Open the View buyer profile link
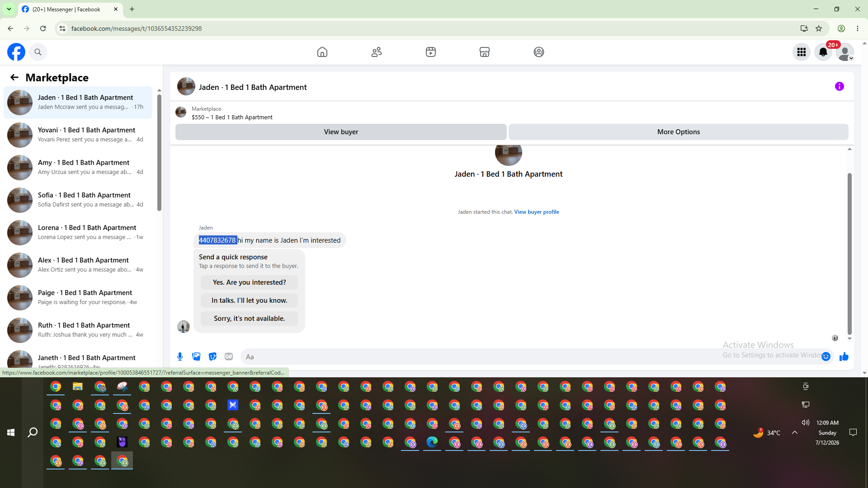 537,212
